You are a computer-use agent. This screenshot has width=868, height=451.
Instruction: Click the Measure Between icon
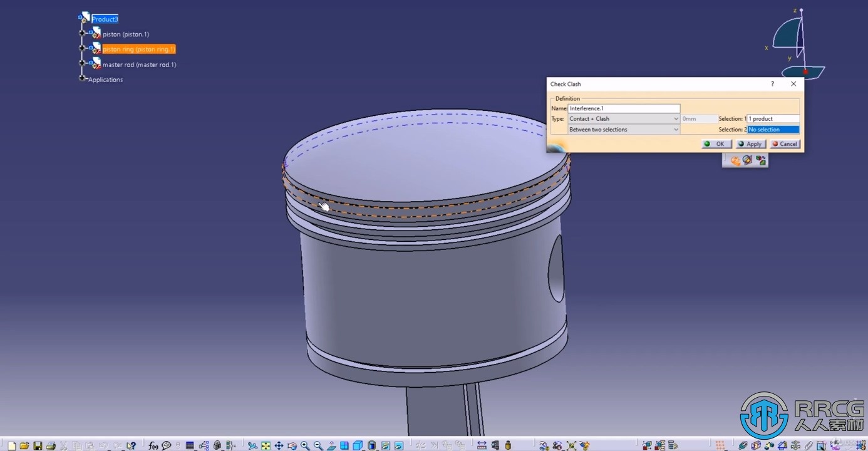(x=482, y=446)
